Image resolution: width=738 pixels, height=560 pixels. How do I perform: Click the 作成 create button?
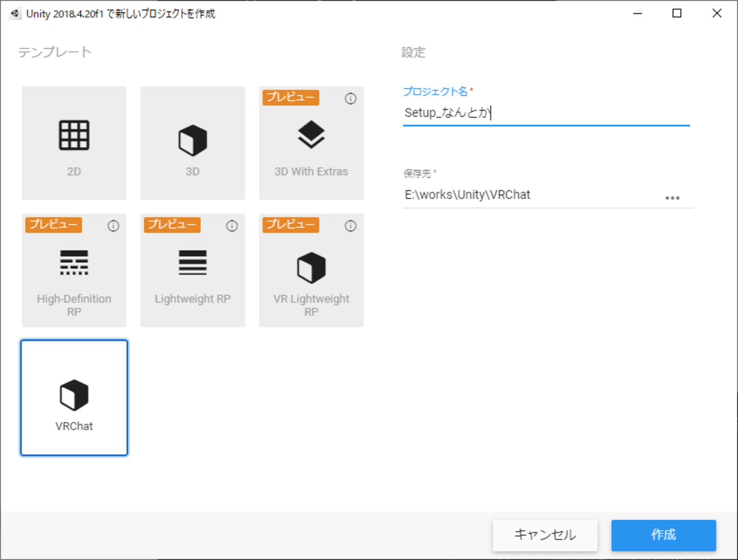(x=664, y=535)
